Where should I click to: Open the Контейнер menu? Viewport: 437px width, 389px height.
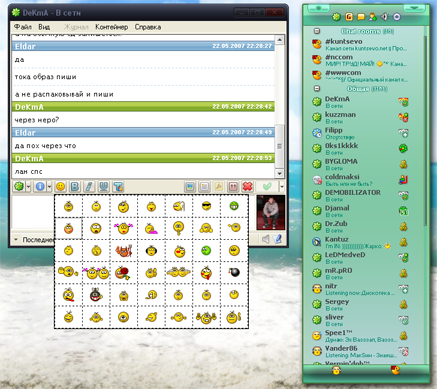(x=111, y=27)
